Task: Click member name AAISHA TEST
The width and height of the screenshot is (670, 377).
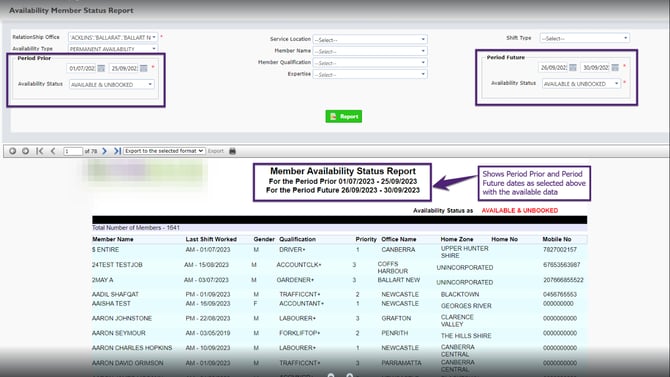Action: pyautogui.click(x=111, y=303)
